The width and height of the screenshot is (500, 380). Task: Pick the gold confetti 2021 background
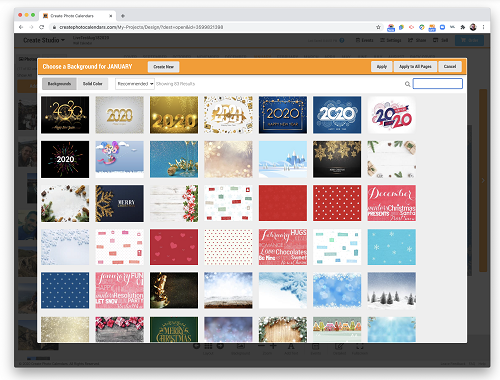tap(228, 115)
